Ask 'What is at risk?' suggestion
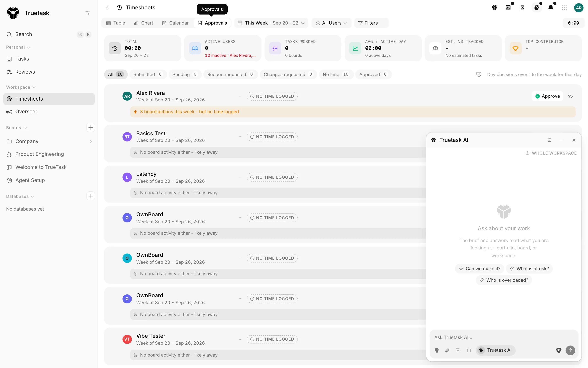 tap(529, 269)
